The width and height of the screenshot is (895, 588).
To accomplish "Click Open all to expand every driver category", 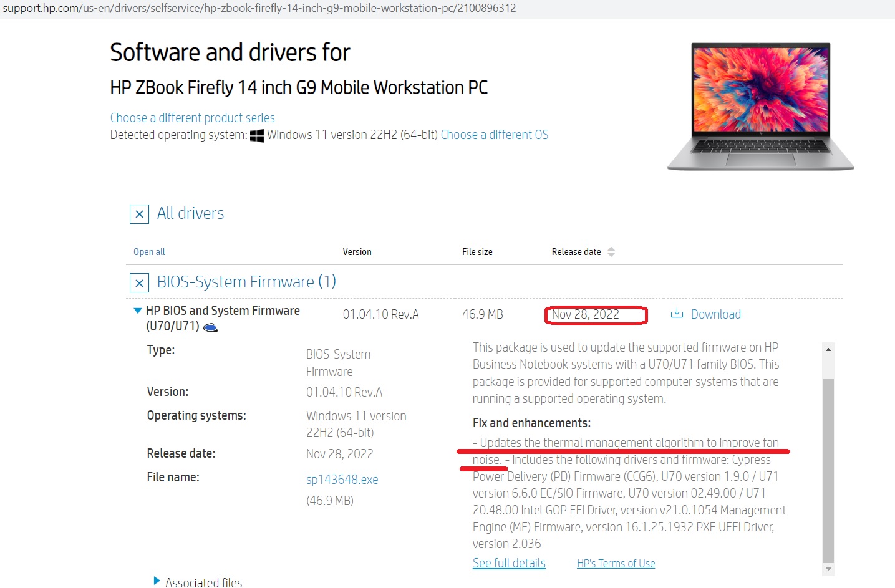I will pyautogui.click(x=149, y=251).
